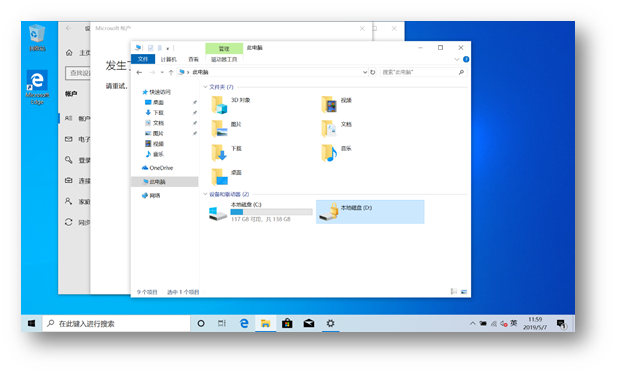
Task: Click the C: drive capacity bar
Action: 271,212
